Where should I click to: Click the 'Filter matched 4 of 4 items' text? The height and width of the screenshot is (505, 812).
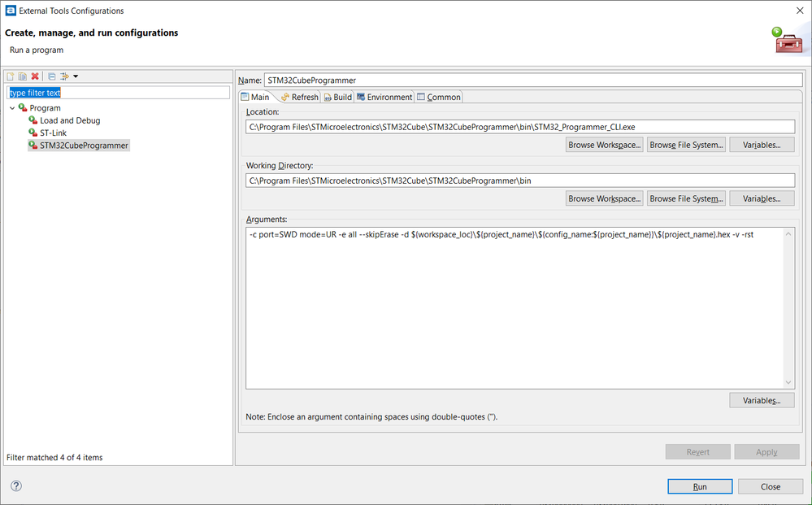coord(54,457)
